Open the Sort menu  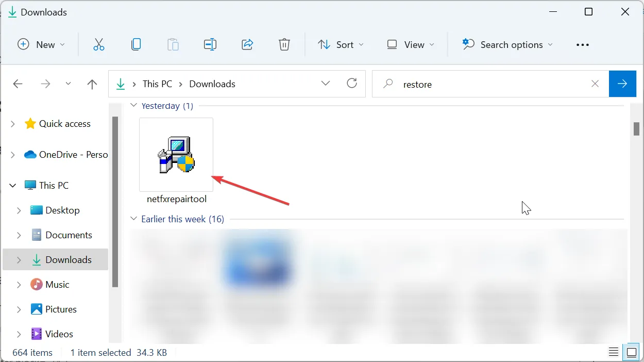coord(341,45)
